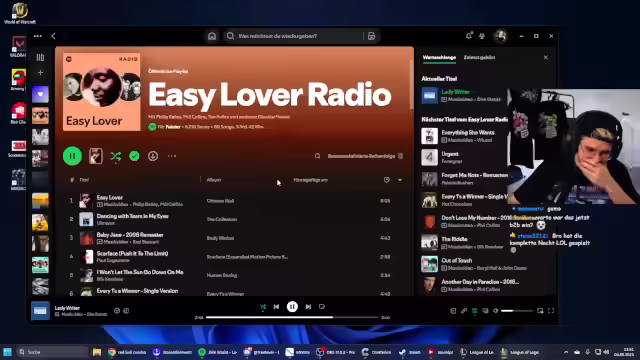640x360 pixels.
Task: Collapse the Your Library sidebar icon
Action: (x=40, y=58)
